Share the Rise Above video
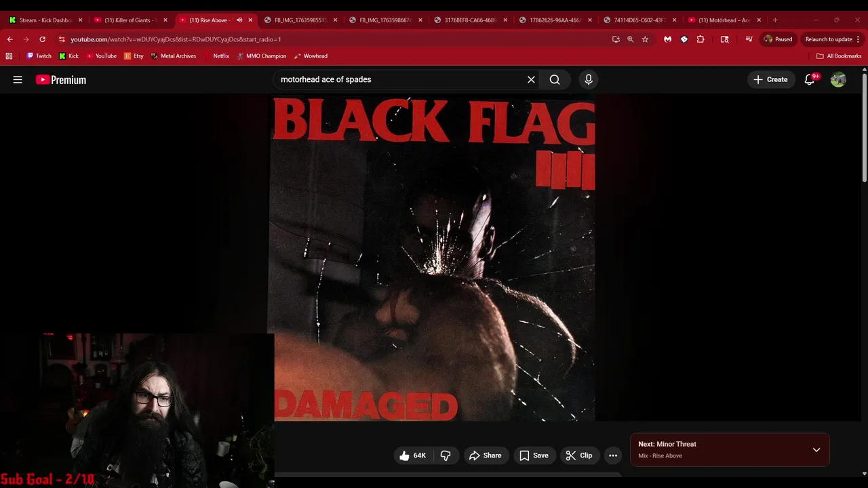The height and width of the screenshot is (488, 868). (x=485, y=455)
